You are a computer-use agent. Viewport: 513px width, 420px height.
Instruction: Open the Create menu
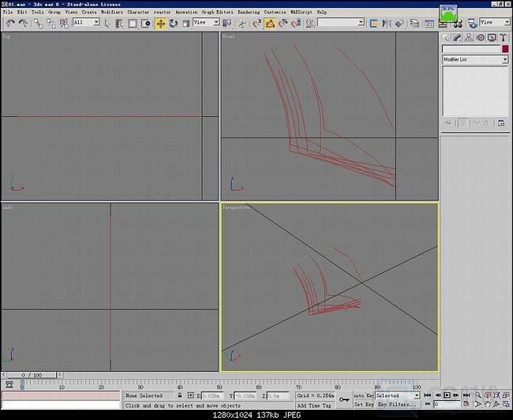[89, 12]
